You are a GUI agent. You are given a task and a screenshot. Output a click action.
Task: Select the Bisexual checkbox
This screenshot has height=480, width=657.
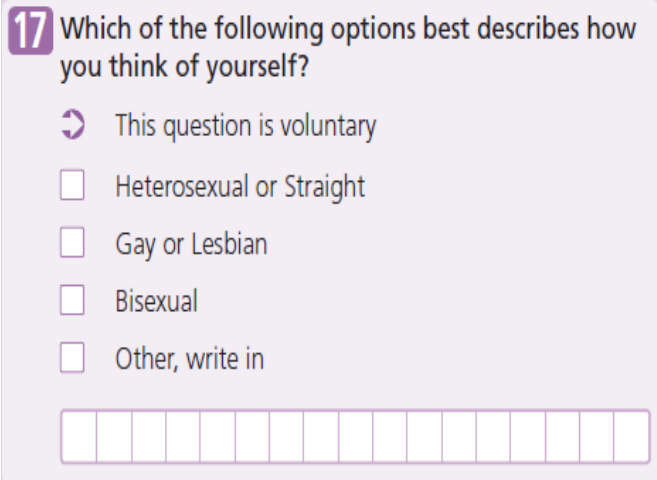(x=72, y=301)
